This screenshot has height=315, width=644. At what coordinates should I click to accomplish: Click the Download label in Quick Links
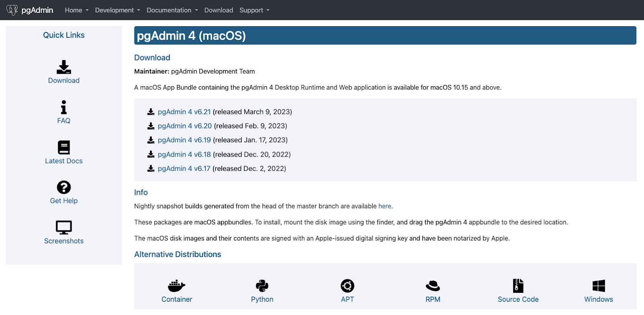tap(64, 81)
